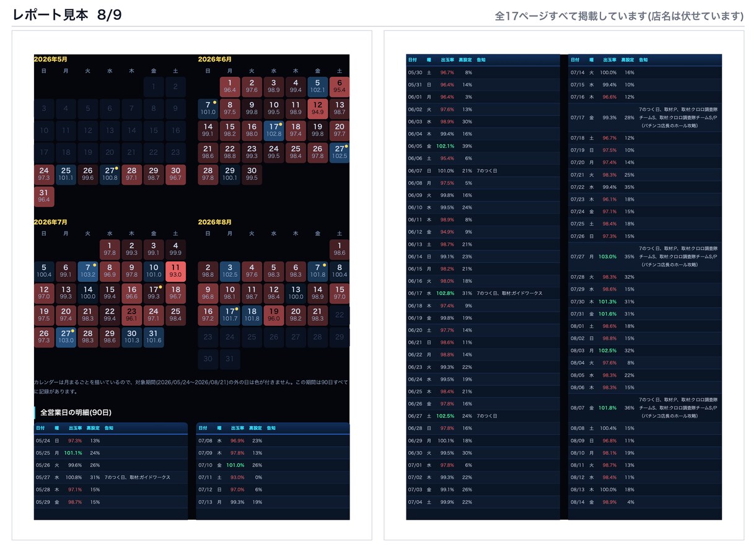This screenshot has width=756, height=552.
Task: Click the 08/07 table row with 101.8%
Action: click(x=645, y=408)
